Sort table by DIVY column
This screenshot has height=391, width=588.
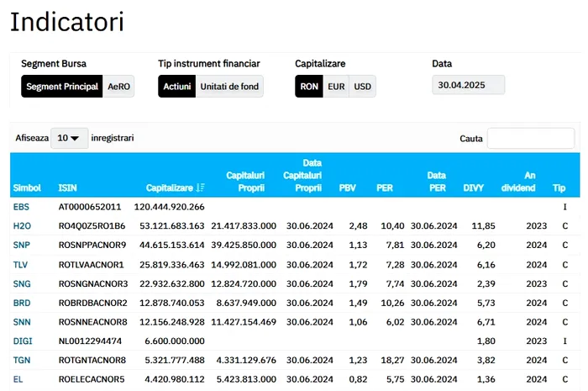click(473, 188)
